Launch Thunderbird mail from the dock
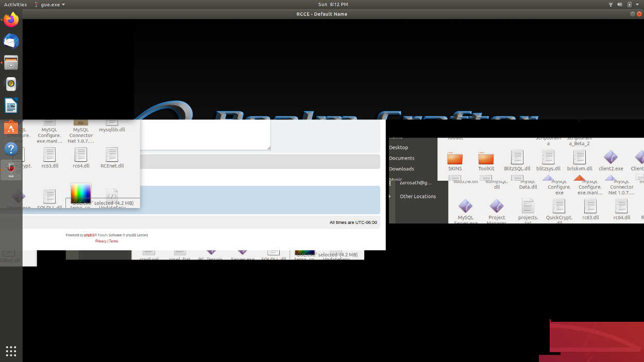This screenshot has width=644, height=362. point(11,41)
